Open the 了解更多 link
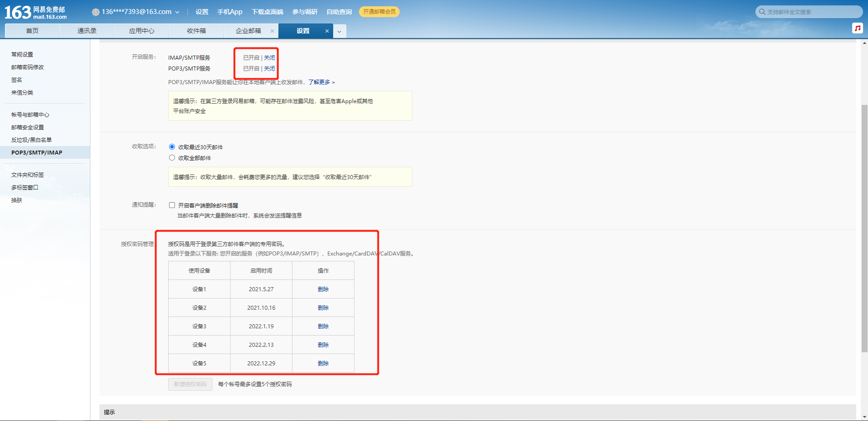The width and height of the screenshot is (868, 421). pos(321,82)
